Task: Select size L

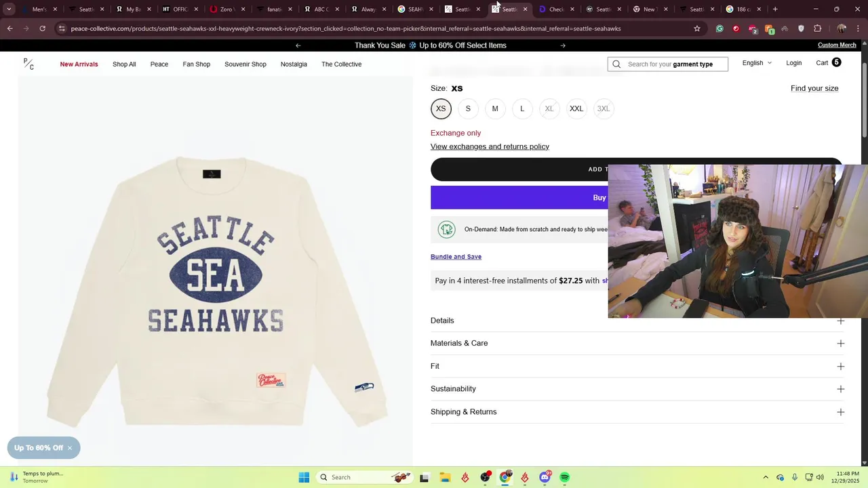Action: (x=522, y=108)
